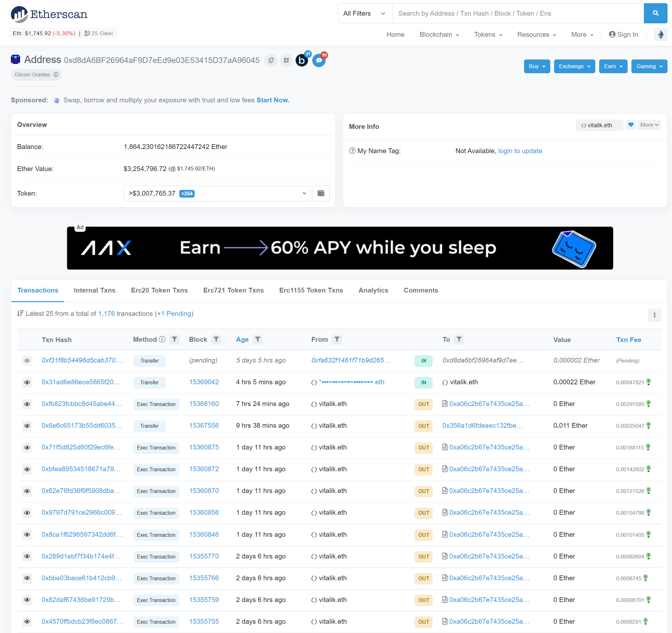Click the Ethereum network icon in the header
The height and width of the screenshot is (633, 672).
(x=660, y=35)
